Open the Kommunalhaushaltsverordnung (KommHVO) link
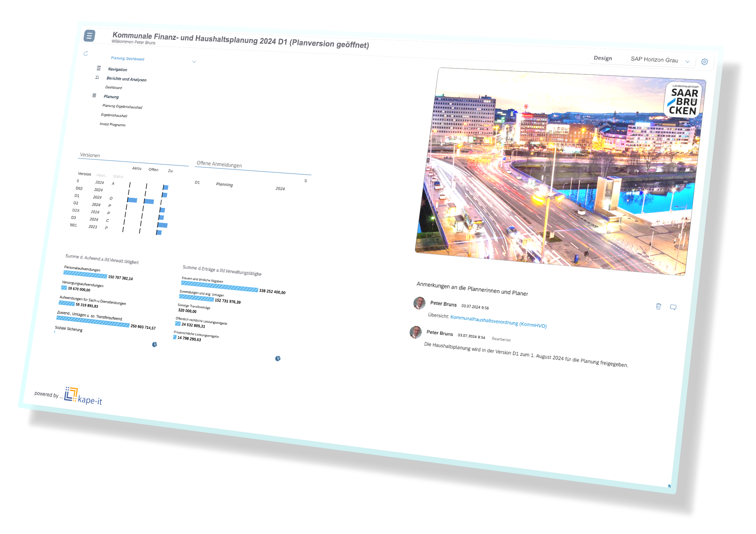Screen dimensions: 756x534 click(498, 322)
